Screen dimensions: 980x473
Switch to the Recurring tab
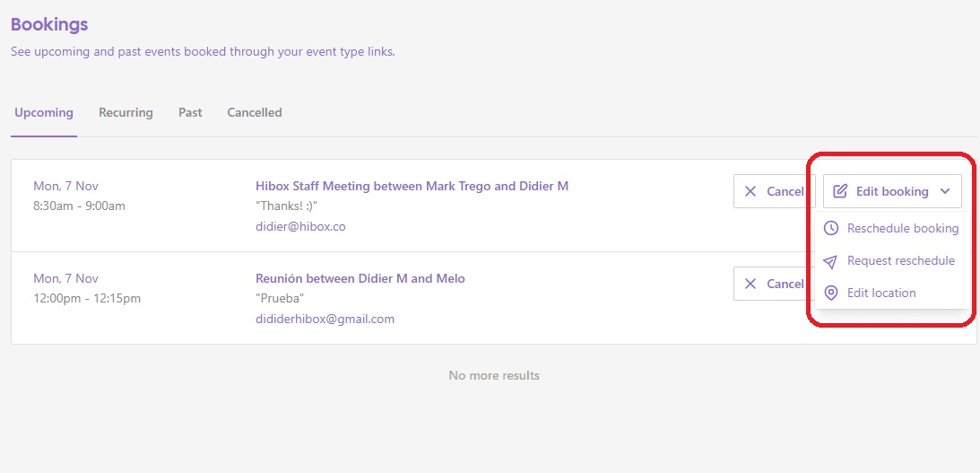tap(126, 113)
